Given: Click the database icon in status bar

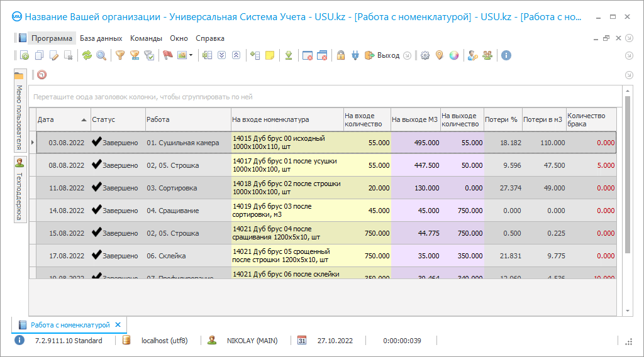Looking at the screenshot, I should tap(126, 340).
